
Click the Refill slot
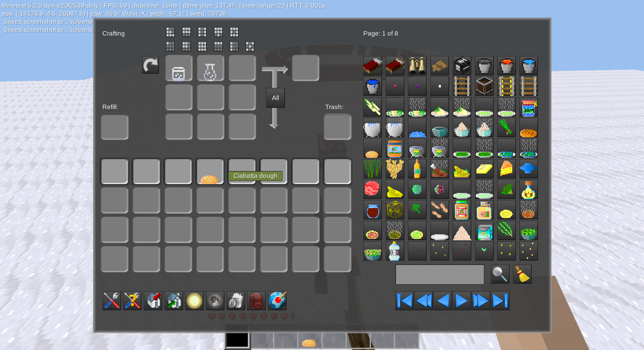click(x=114, y=127)
